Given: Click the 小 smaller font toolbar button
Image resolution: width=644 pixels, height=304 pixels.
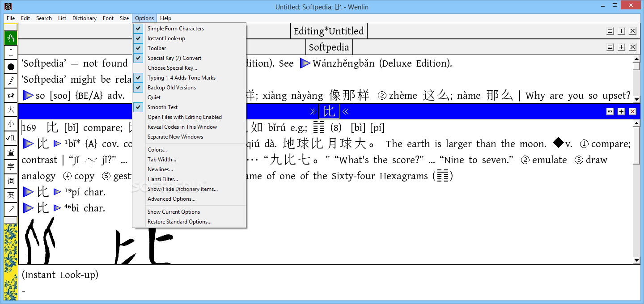Looking at the screenshot, I should [x=11, y=124].
